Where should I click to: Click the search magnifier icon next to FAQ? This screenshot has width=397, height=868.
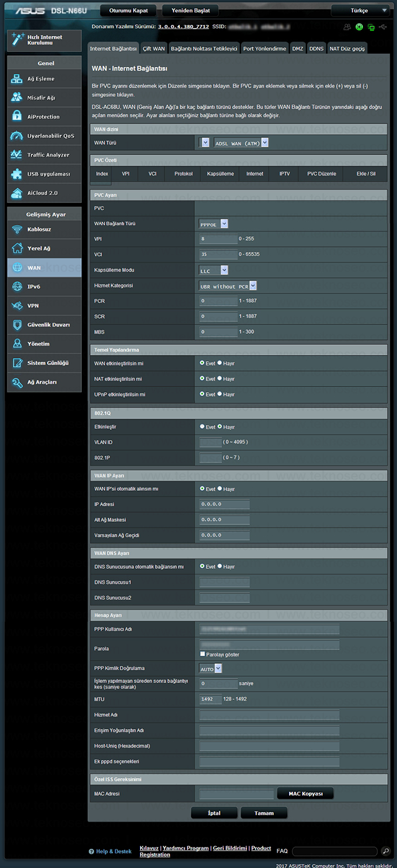pos(385,851)
